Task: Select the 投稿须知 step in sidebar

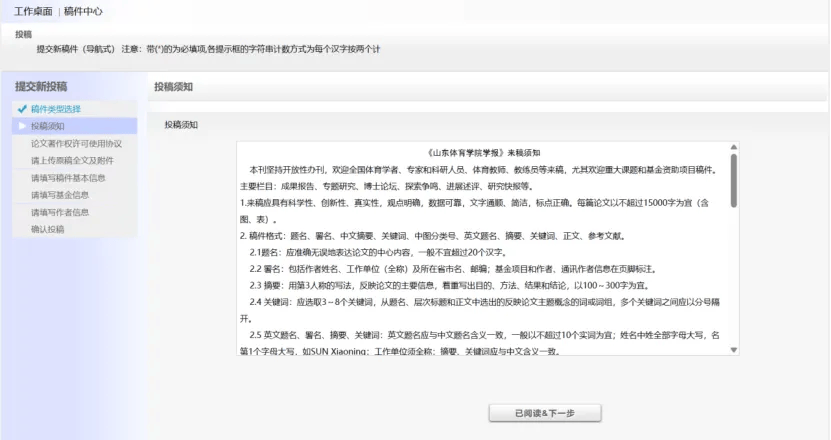Action: pos(47,126)
